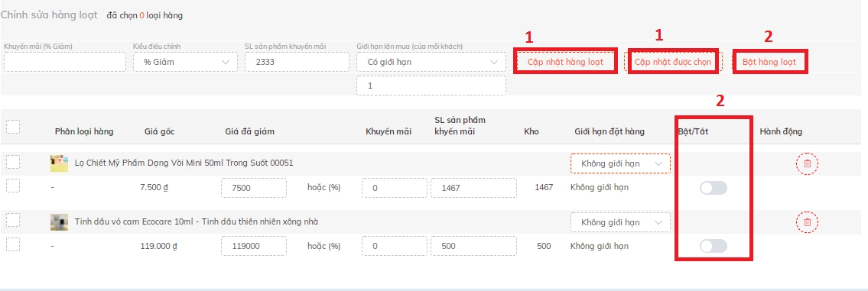
Task: Open the Có giới hạn purchase limit dropdown
Action: click(431, 62)
